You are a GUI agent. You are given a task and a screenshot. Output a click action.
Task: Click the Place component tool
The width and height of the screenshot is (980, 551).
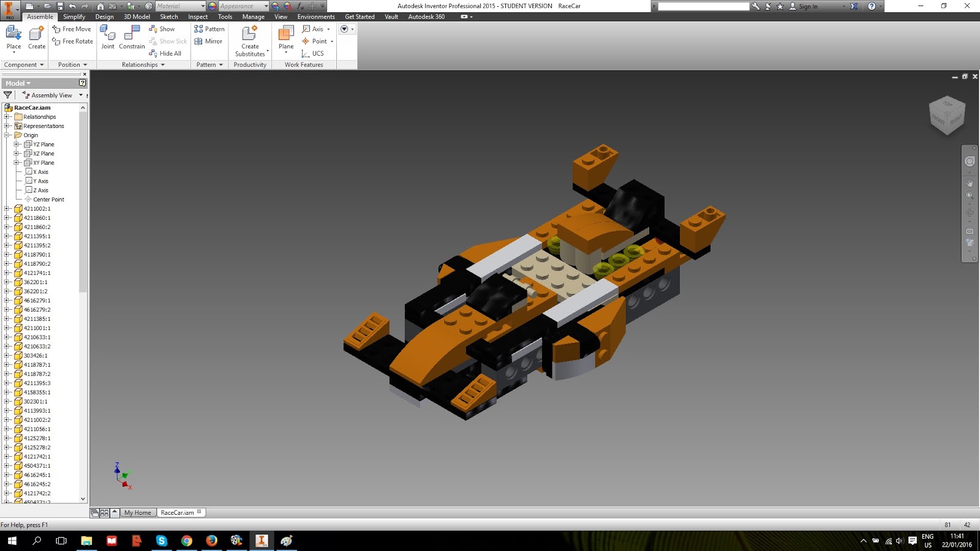point(13,38)
